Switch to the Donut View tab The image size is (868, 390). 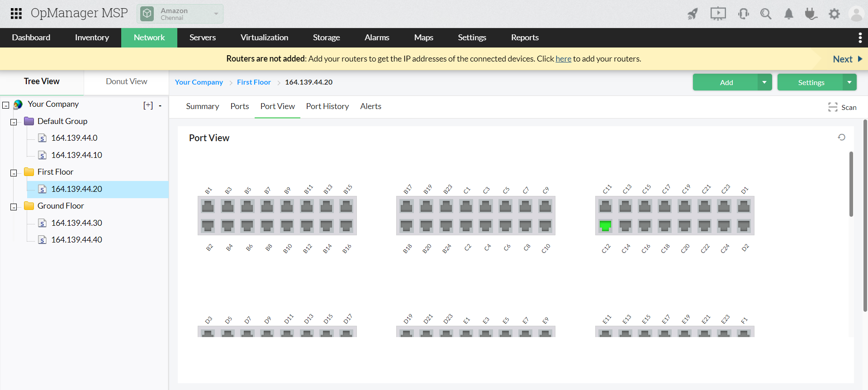[x=126, y=81]
